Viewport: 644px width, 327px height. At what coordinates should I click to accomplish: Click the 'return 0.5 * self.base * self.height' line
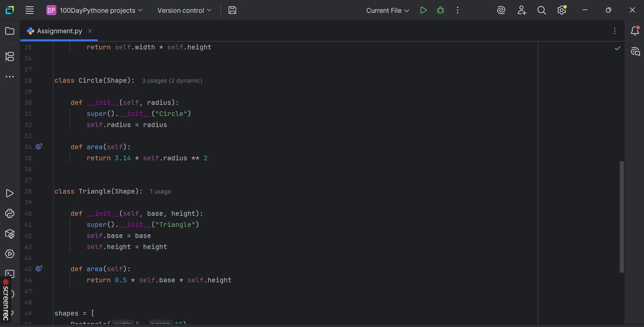(159, 280)
